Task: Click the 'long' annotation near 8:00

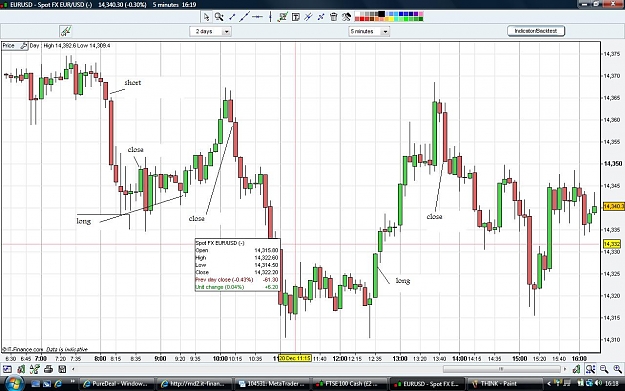Action: click(x=84, y=221)
